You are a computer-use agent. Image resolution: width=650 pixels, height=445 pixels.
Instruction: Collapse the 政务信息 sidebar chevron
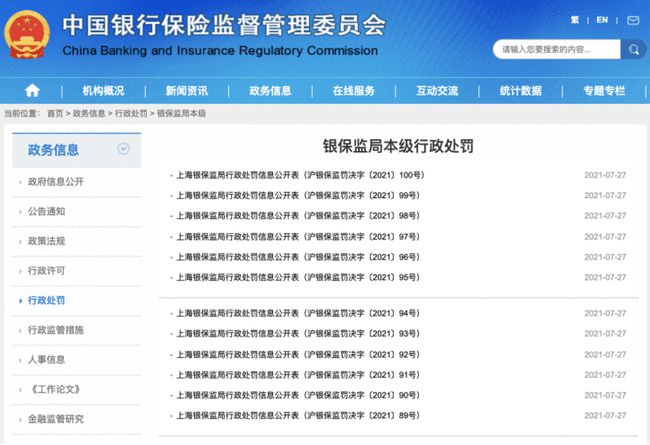pos(123,148)
